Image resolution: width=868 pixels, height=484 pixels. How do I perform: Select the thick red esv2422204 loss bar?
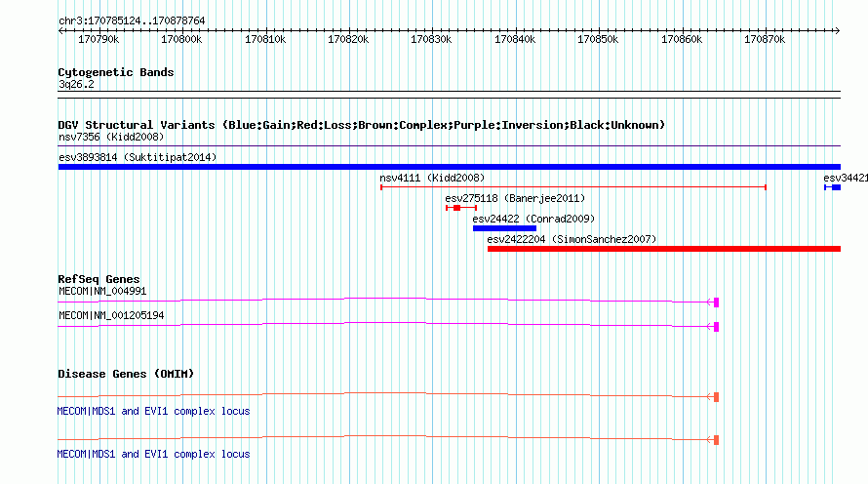tap(664, 249)
